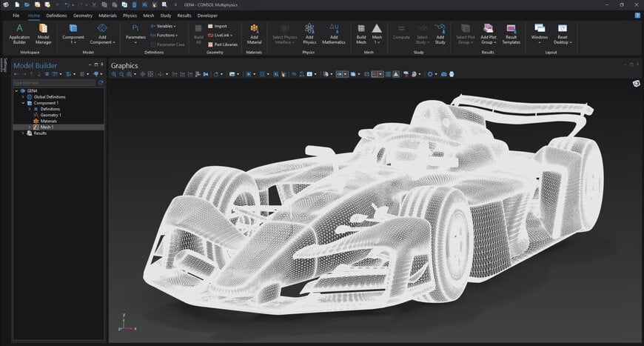Click the refresh icon beside filter field
This screenshot has width=644, height=346.
tap(101, 82)
